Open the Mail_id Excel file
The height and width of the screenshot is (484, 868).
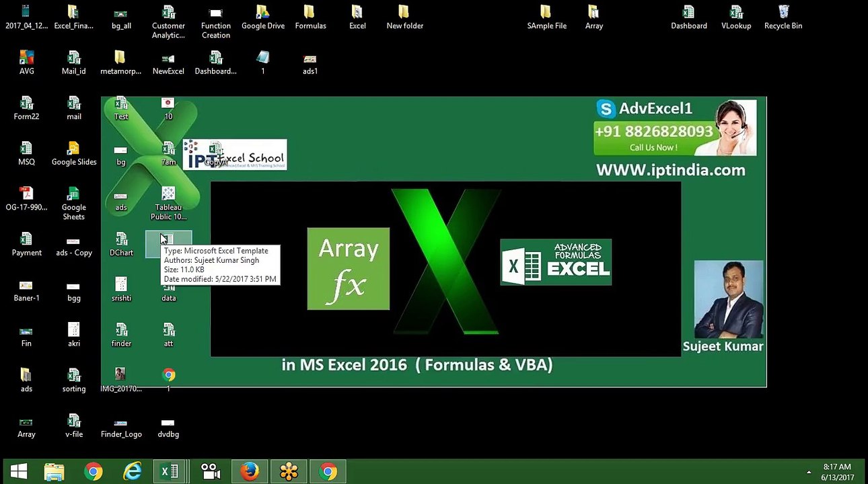coord(73,63)
